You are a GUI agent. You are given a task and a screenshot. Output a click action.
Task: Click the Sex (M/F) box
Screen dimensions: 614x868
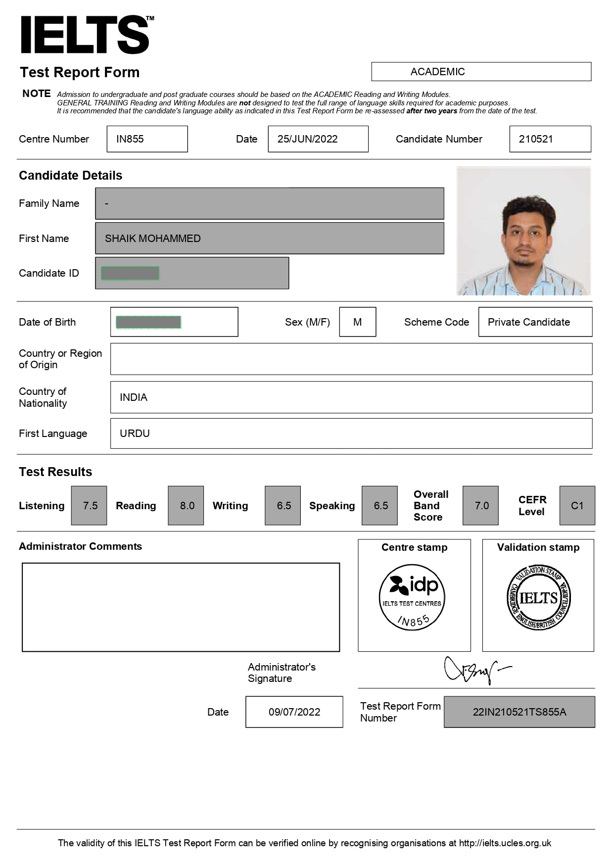coord(357,322)
